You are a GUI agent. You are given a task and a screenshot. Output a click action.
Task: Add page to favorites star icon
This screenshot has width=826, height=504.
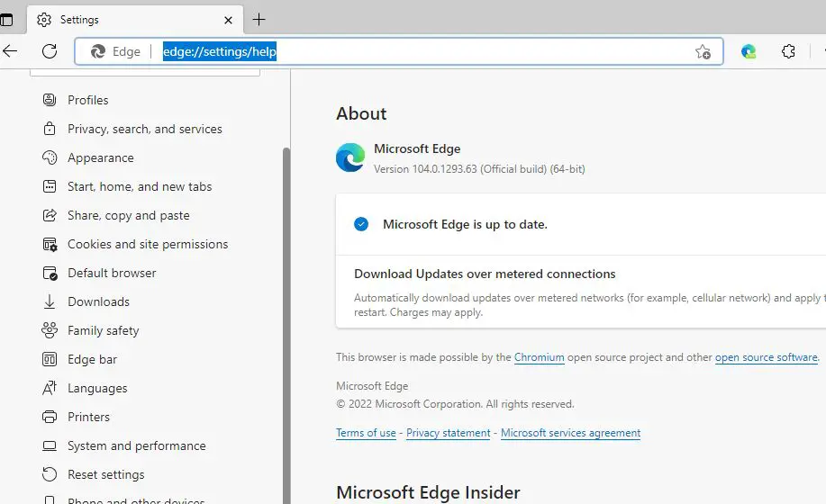(x=703, y=51)
